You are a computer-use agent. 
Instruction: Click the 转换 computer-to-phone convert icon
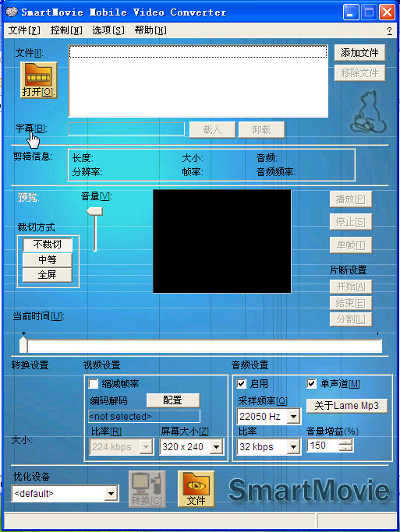147,488
